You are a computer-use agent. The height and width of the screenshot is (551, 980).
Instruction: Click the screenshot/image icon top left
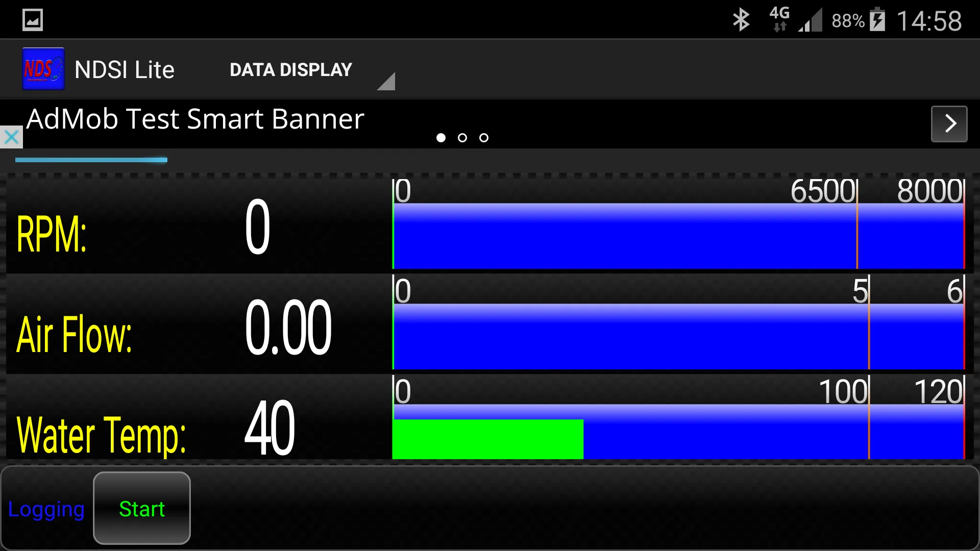(x=32, y=19)
